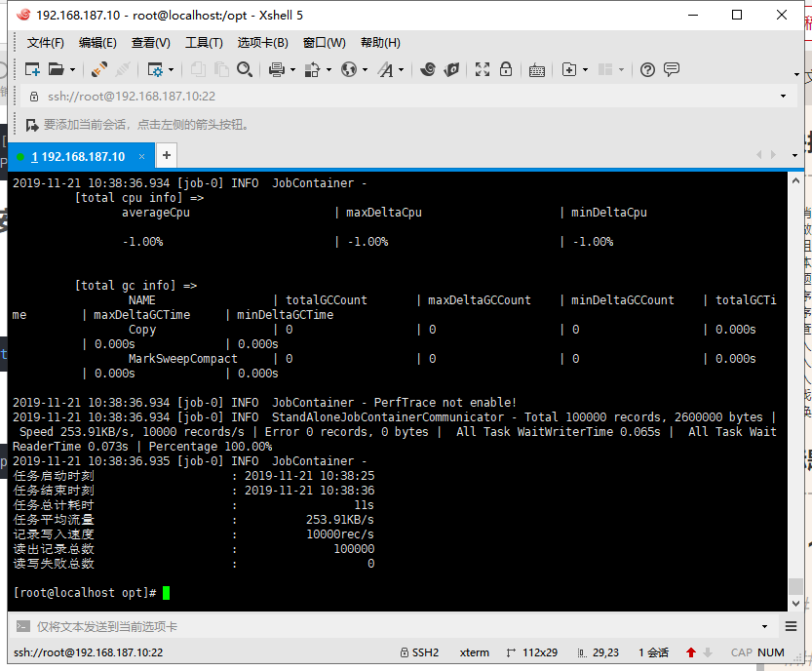The width and height of the screenshot is (812, 671).
Task: Click the 29,23 cursor position indicator
Action: click(599, 652)
